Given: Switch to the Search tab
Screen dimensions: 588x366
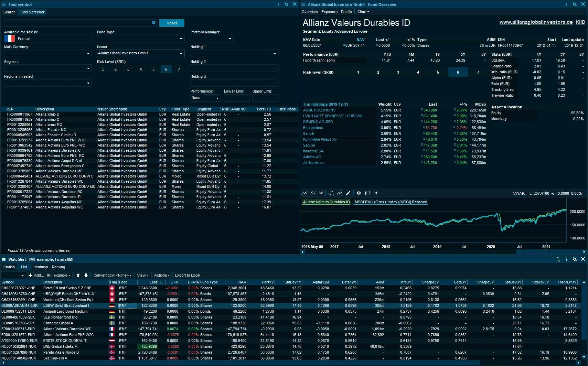Looking at the screenshot, I should click(x=9, y=12).
